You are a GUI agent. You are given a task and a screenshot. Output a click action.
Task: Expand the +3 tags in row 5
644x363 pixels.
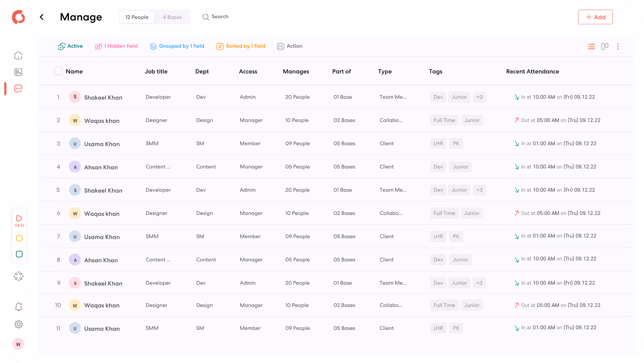tap(479, 190)
